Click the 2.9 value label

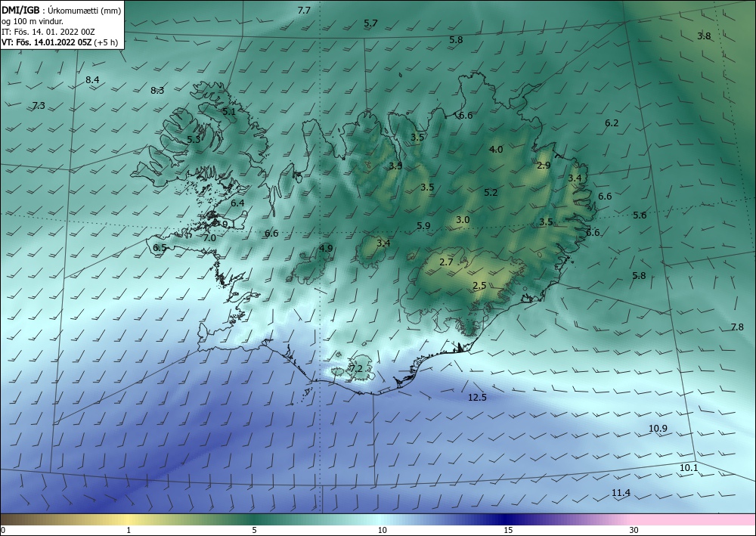(544, 166)
